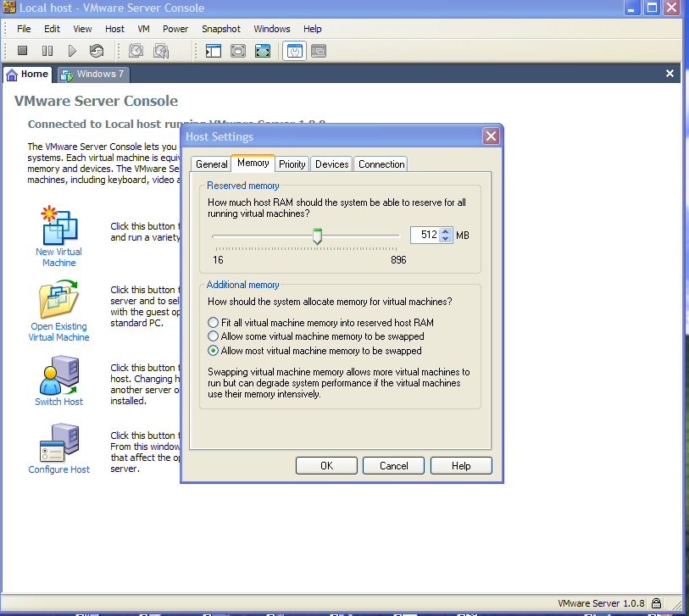Screen dimensions: 689x616
Task: Open the Snapshot menu
Action: (x=221, y=29)
